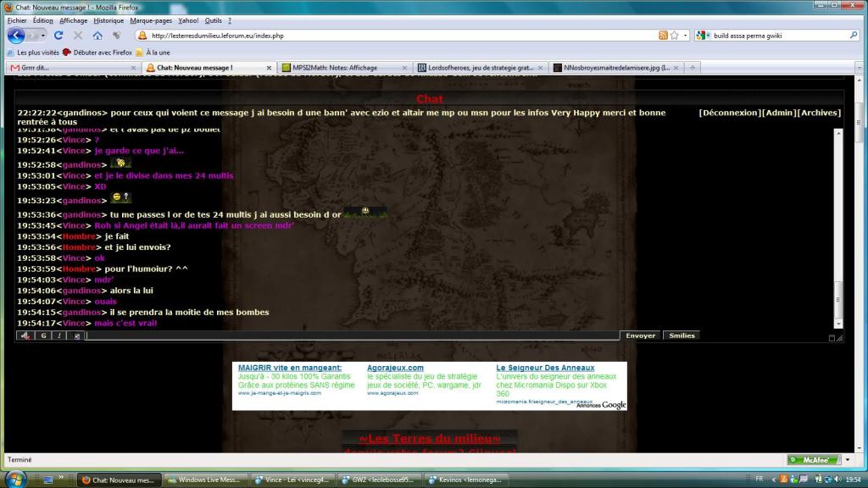Screen dimensions: 868x488
Task: Bookmark this page with the star icon
Action: (674, 36)
